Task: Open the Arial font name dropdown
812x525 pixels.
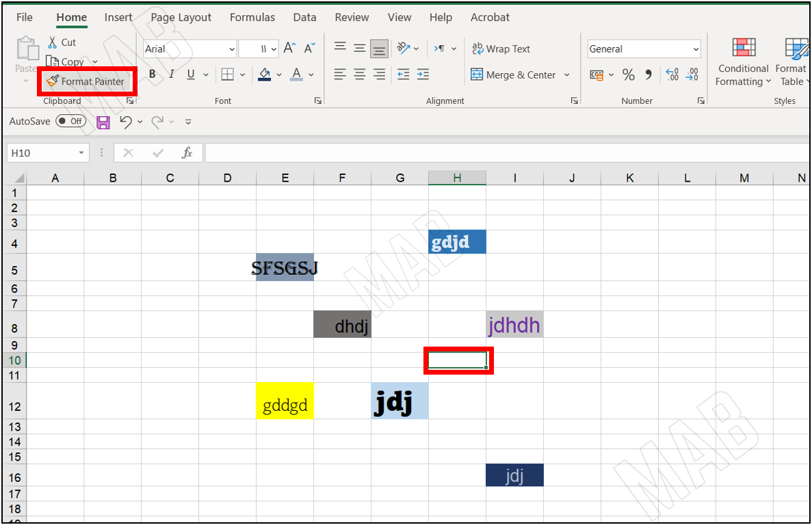Action: pyautogui.click(x=231, y=49)
